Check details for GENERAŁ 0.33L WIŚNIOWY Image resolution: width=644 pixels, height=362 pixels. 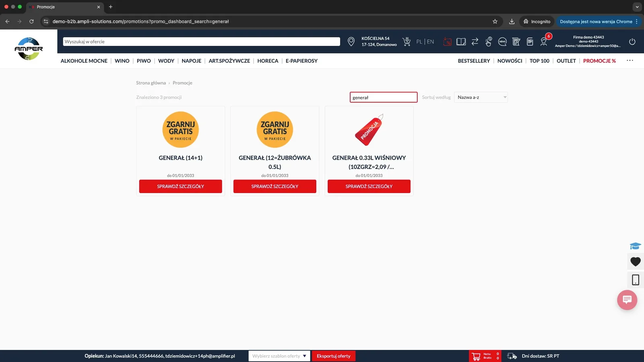369,186
